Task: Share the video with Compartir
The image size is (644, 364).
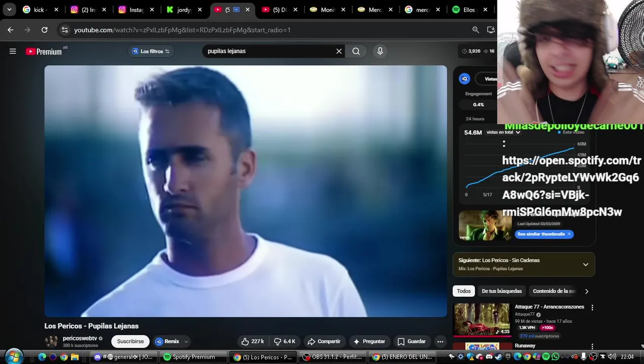Action: 324,342
